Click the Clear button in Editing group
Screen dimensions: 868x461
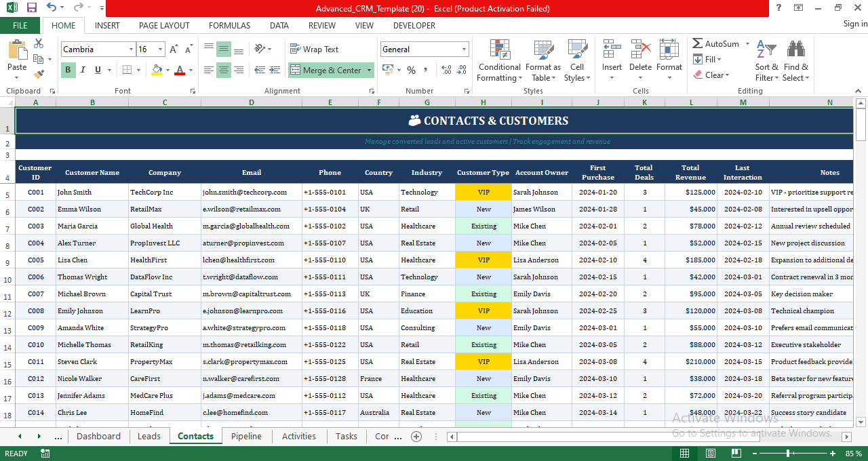pyautogui.click(x=711, y=75)
